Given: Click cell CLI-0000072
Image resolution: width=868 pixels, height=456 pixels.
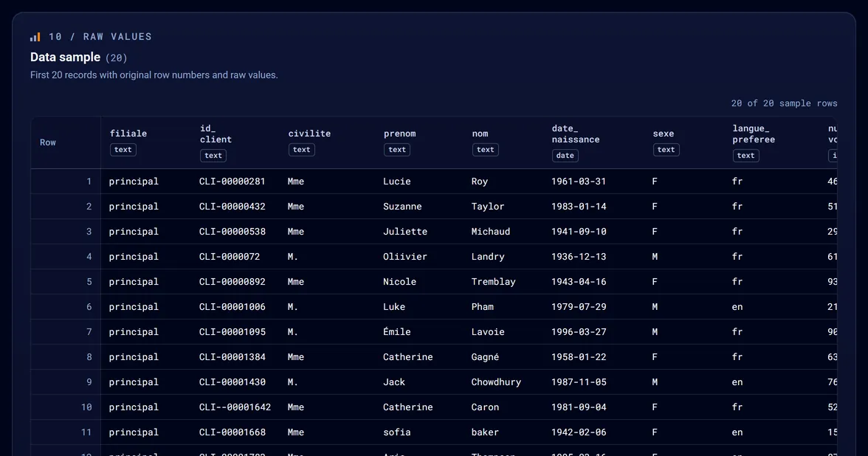Looking at the screenshot, I should click(229, 256).
